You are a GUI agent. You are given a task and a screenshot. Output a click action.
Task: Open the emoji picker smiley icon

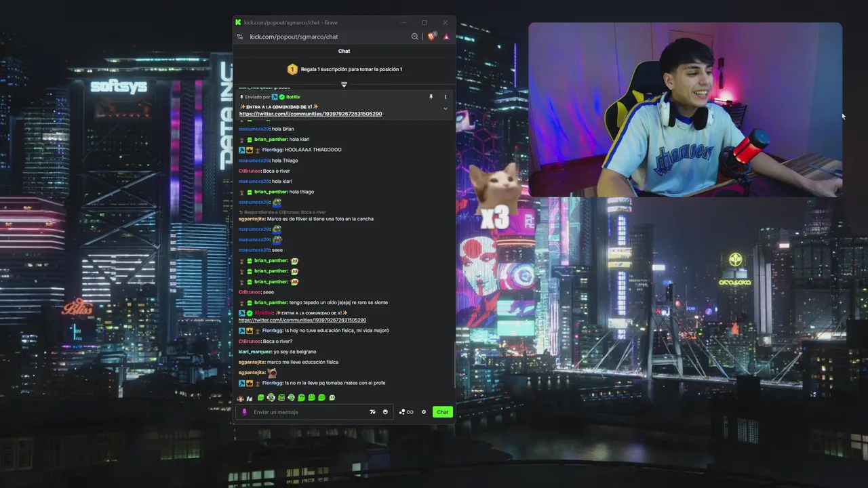tap(385, 412)
